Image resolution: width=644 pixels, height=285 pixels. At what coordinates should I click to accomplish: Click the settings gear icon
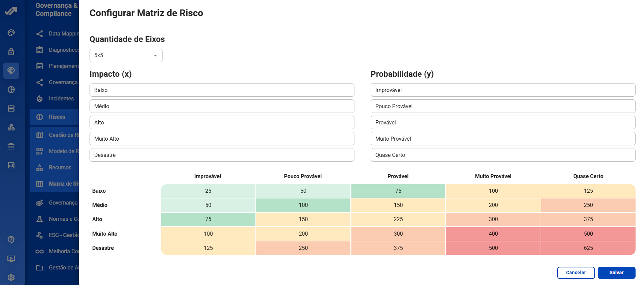(x=11, y=278)
